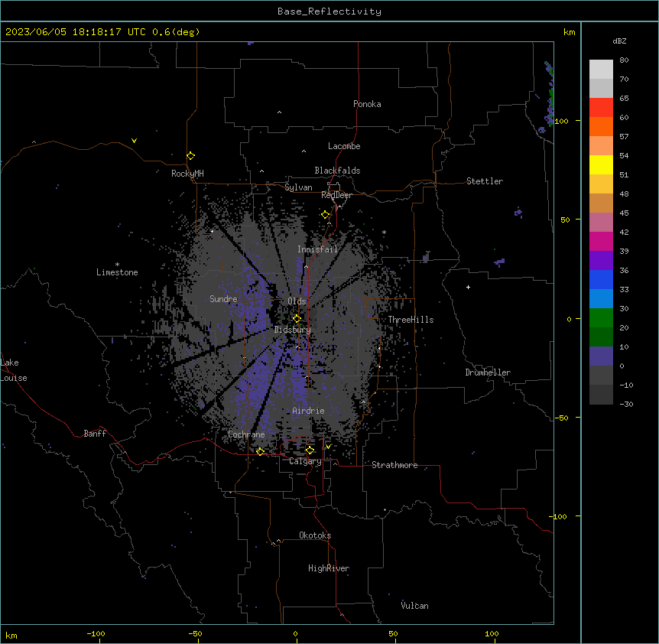Click the yellow diamond marker between Olds and Didsbury
Viewport: 659px width, 644px height.
point(297,318)
